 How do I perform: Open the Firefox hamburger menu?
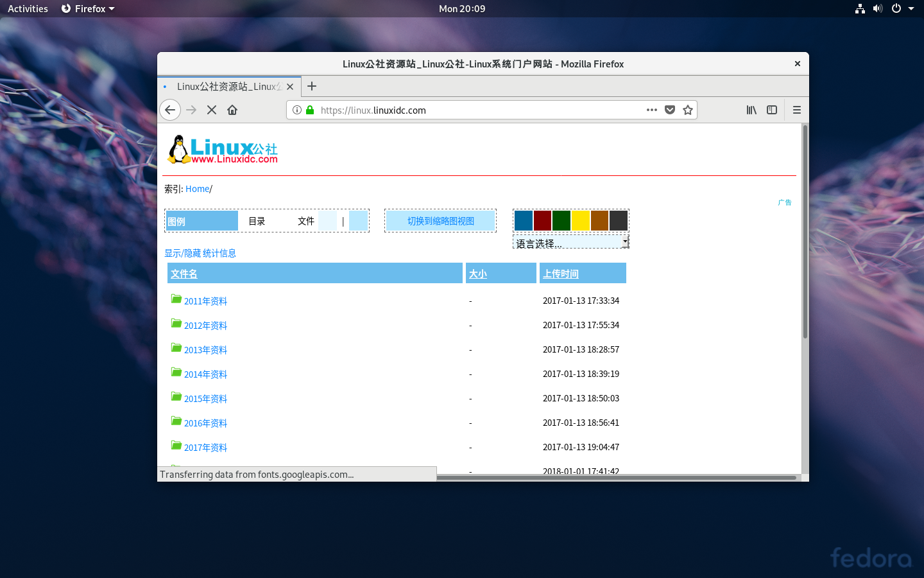(796, 110)
